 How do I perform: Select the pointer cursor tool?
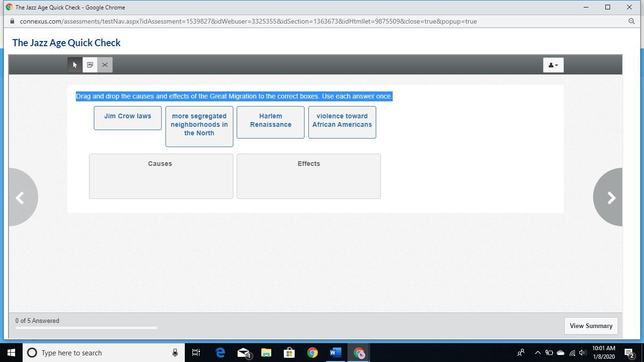pyautogui.click(x=75, y=65)
